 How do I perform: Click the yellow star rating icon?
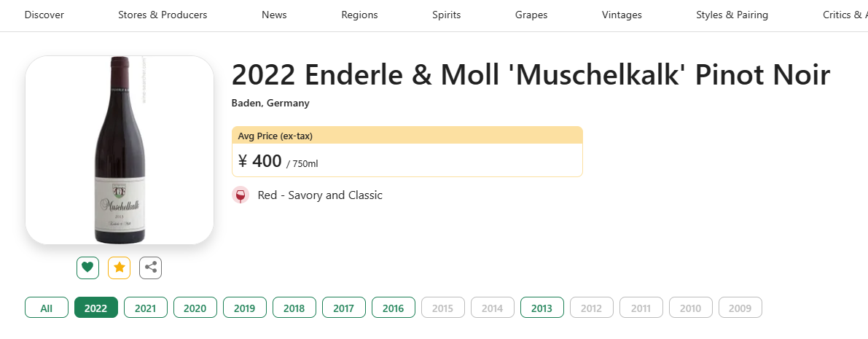click(x=119, y=268)
